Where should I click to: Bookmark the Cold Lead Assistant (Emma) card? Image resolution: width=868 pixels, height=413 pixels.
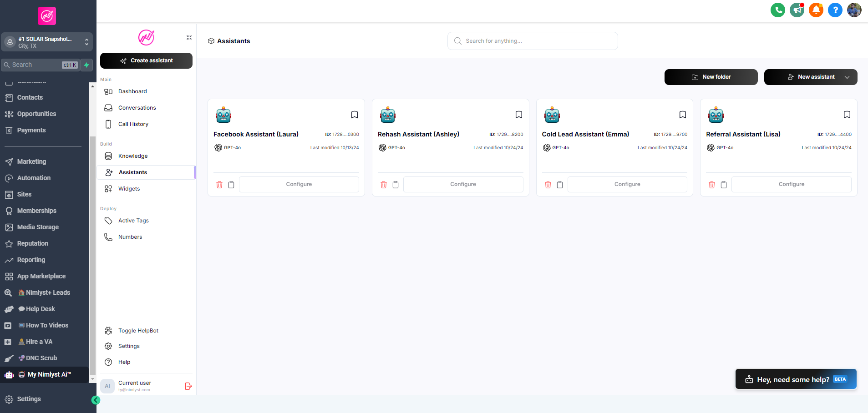pyautogui.click(x=682, y=115)
